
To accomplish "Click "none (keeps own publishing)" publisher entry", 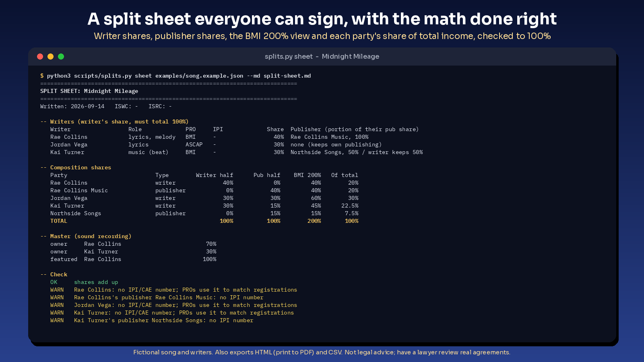I will tap(336, 144).
